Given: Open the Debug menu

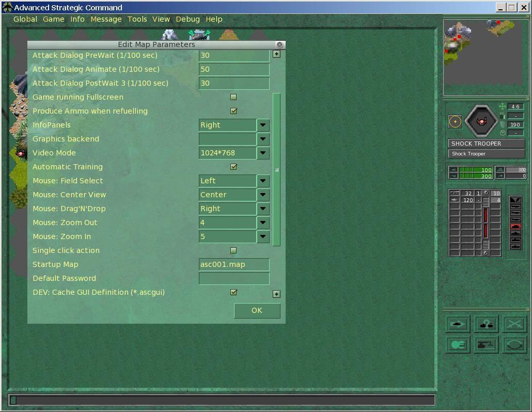Looking at the screenshot, I should click(187, 19).
